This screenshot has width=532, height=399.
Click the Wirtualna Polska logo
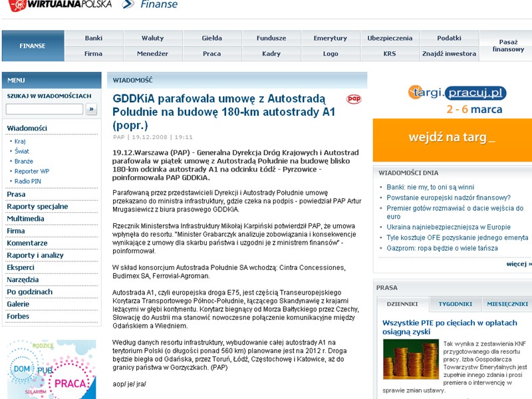click(60, 5)
